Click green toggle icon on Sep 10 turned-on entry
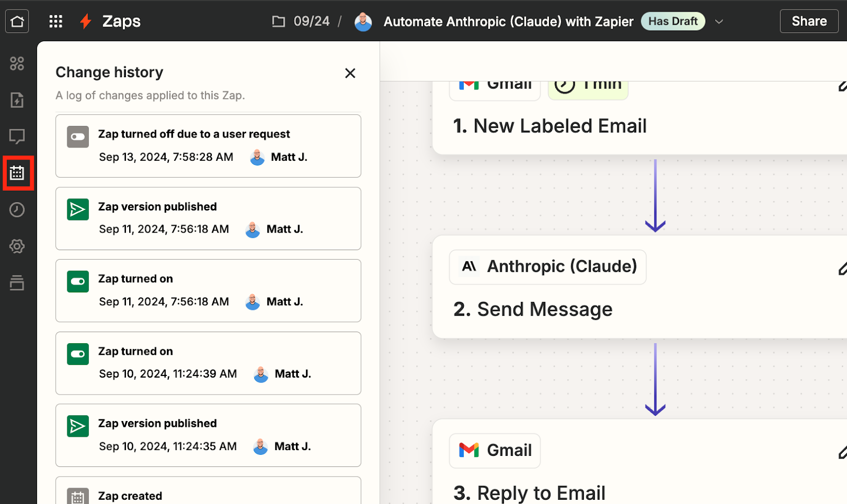847x504 pixels. (78, 354)
